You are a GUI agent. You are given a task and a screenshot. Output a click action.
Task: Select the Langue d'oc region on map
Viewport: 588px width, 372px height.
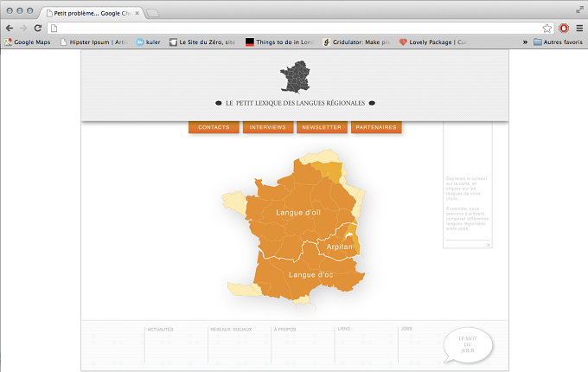click(x=311, y=274)
